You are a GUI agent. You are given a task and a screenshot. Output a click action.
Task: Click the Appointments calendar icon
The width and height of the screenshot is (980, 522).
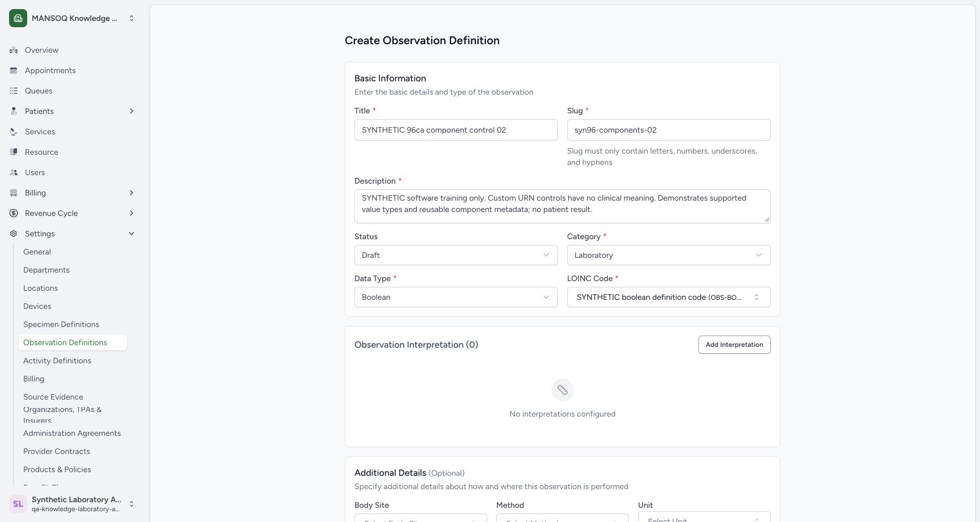(x=14, y=70)
